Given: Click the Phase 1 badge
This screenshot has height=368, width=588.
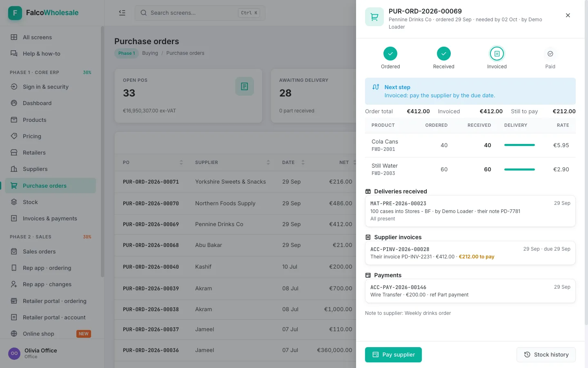Looking at the screenshot, I should tap(127, 53).
